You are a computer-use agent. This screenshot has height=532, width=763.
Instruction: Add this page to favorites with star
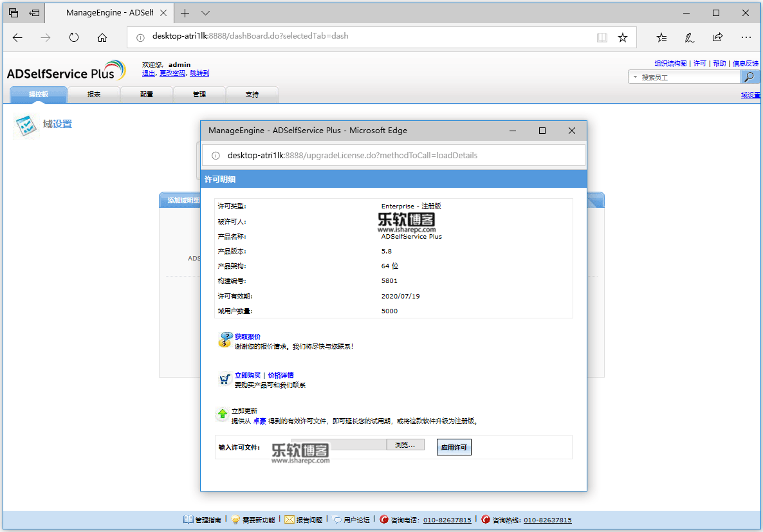(623, 37)
